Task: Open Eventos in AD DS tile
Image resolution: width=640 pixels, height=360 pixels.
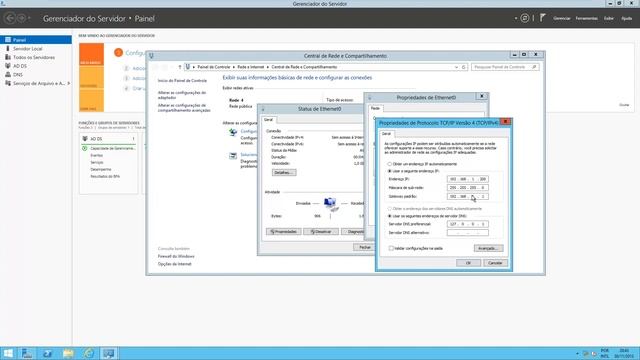Action: point(97,156)
